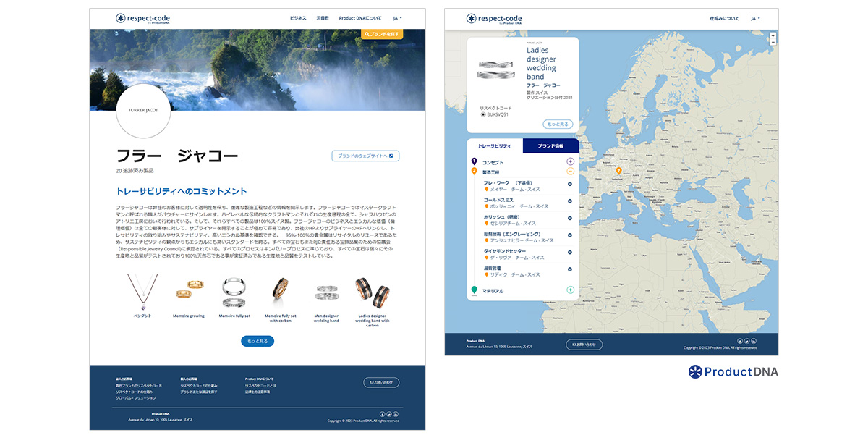Switch to the ブランド情報 tab
868x443 pixels.
550,145
